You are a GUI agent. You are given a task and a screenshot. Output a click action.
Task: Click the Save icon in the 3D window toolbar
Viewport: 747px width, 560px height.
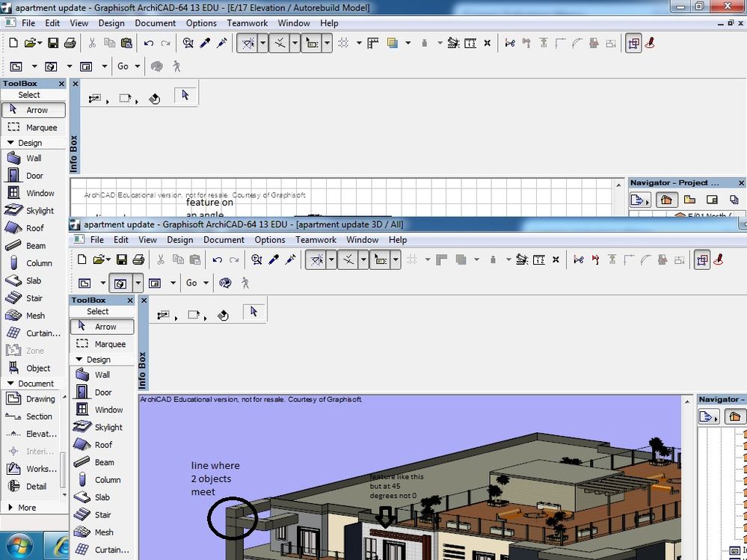click(121, 259)
